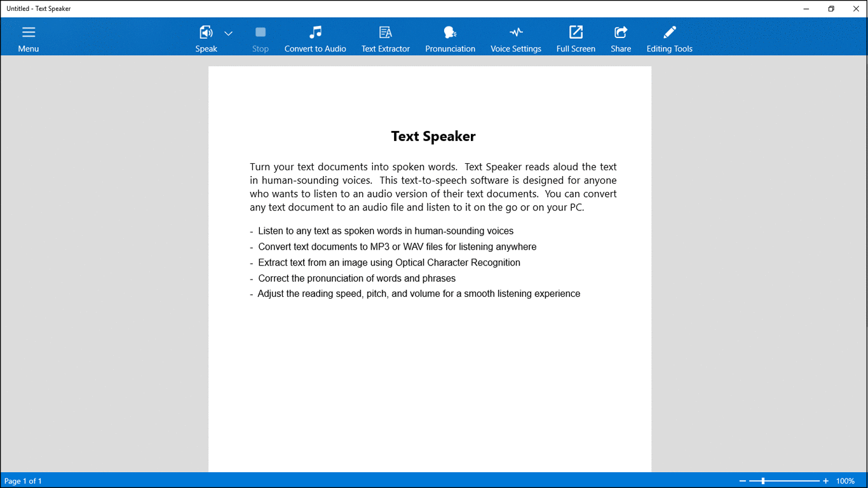Show the Editing Tools
The height and width of the screenshot is (488, 868).
(x=669, y=38)
